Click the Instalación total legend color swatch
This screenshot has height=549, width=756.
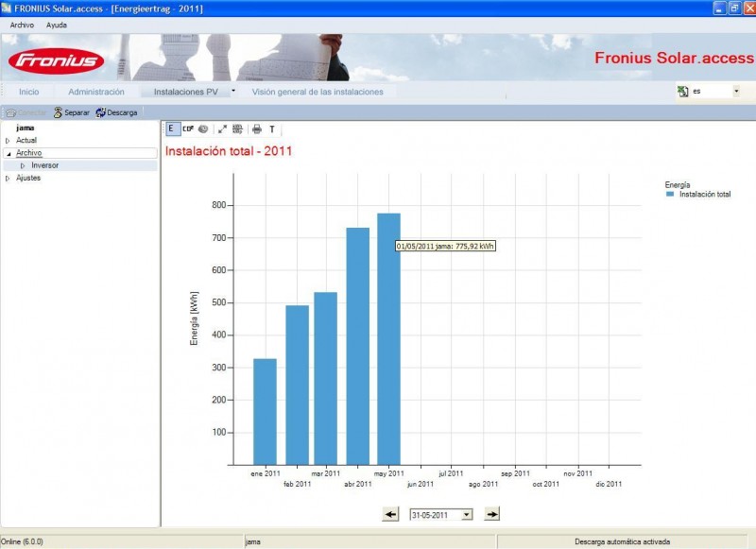[x=669, y=194]
